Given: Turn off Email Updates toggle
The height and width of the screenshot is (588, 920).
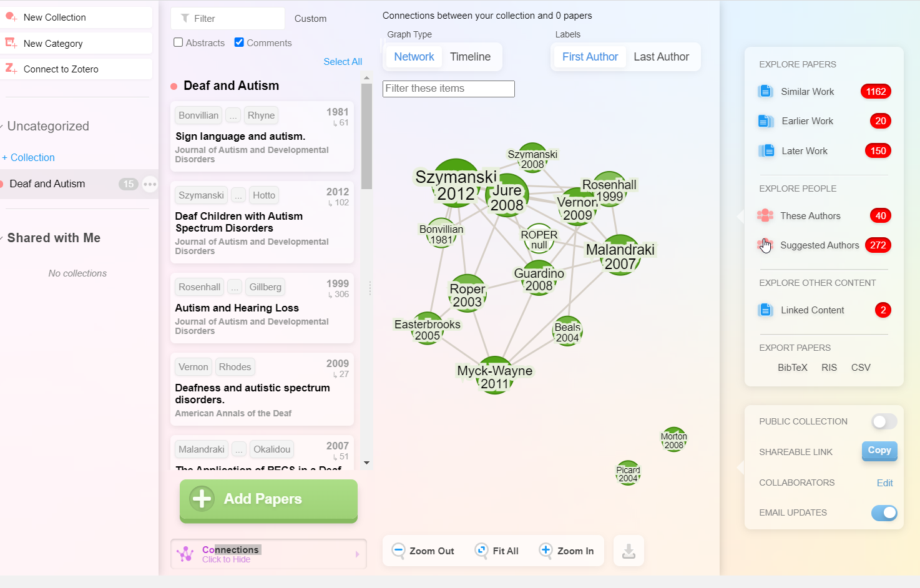Looking at the screenshot, I should coord(884,512).
